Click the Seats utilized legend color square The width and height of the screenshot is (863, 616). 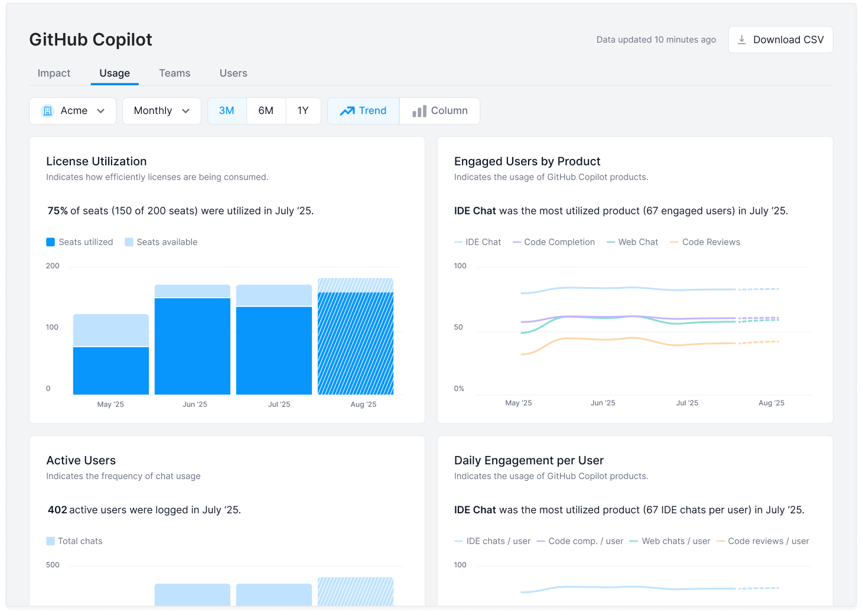(50, 242)
